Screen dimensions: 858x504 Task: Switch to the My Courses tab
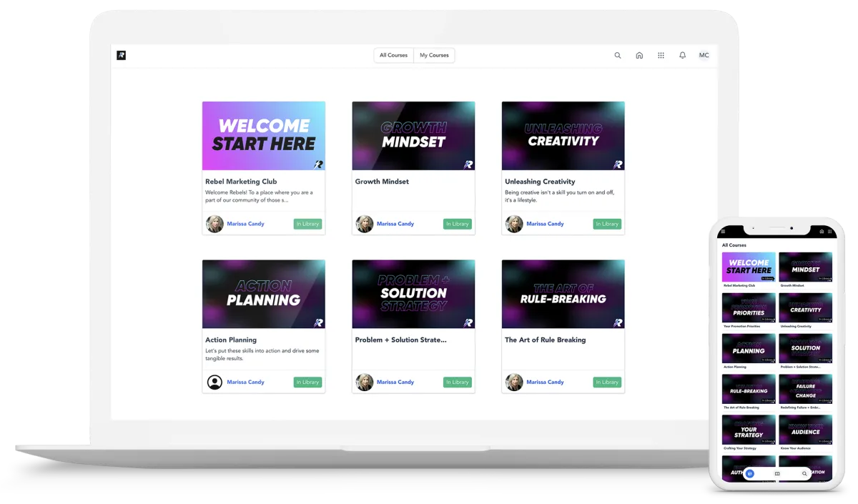434,55
